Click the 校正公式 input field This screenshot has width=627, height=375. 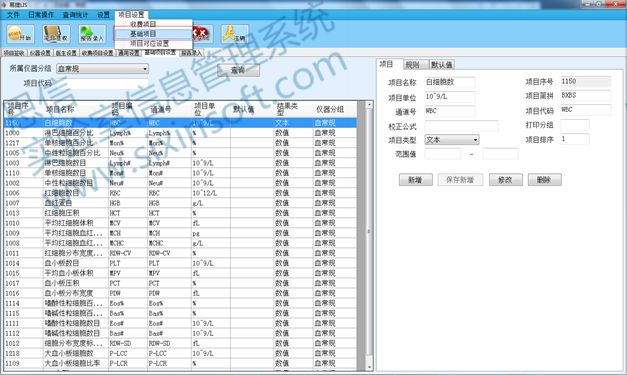[x=461, y=126]
